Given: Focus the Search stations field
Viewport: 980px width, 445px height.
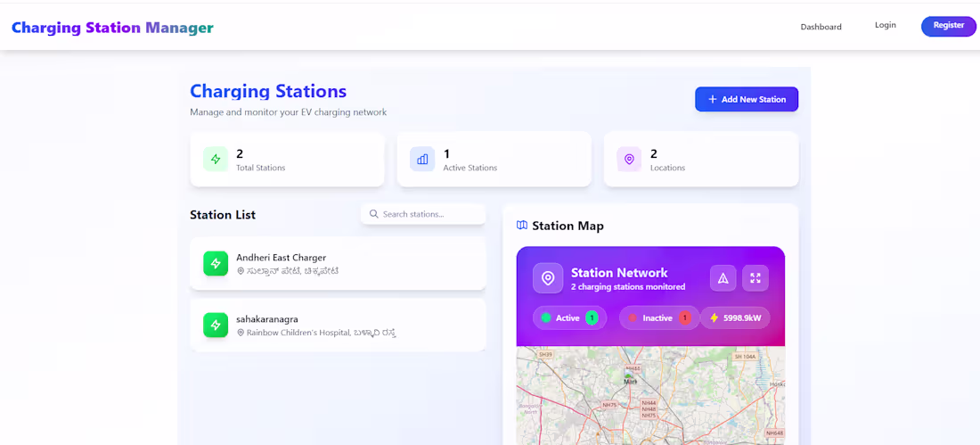Looking at the screenshot, I should tap(423, 214).
